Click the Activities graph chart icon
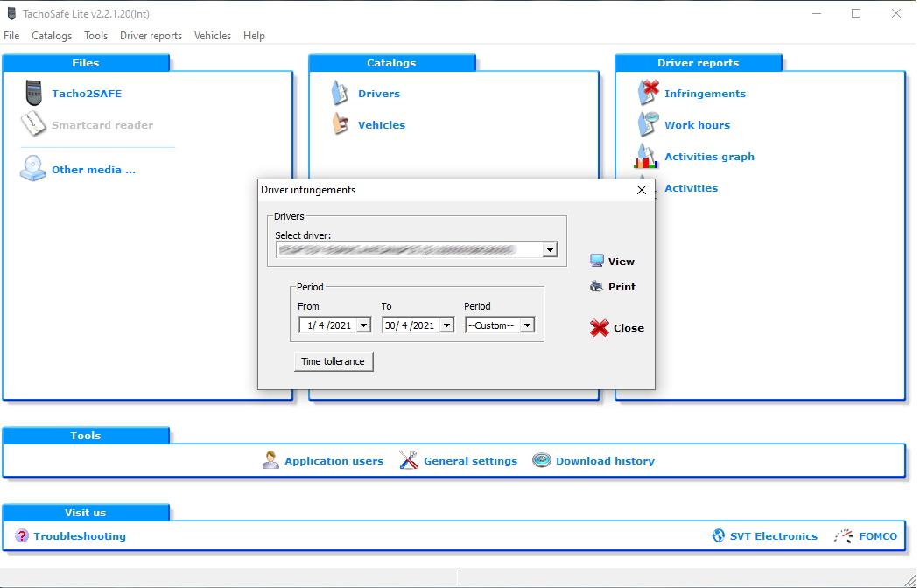920x588 pixels. (x=646, y=156)
